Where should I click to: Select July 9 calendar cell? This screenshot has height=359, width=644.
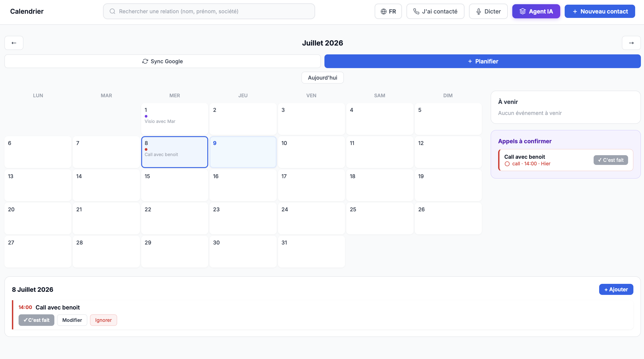pyautogui.click(x=243, y=152)
